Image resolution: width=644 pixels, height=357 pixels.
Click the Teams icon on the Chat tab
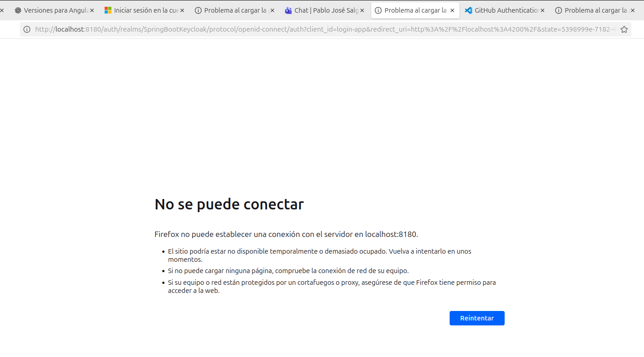coord(289,10)
